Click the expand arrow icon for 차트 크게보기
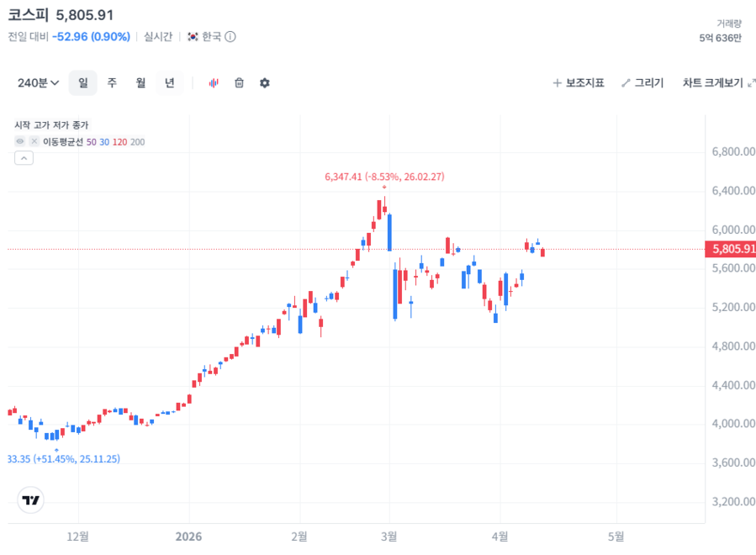756x555 pixels. coord(751,82)
